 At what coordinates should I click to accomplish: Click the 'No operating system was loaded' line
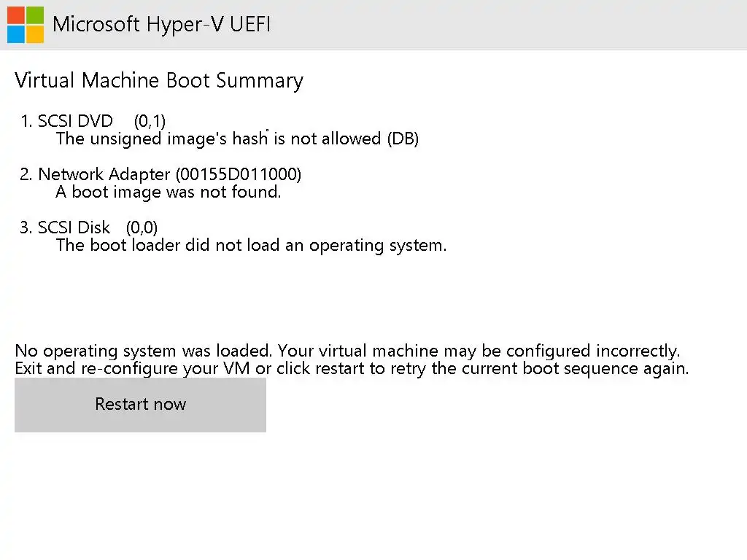click(347, 351)
